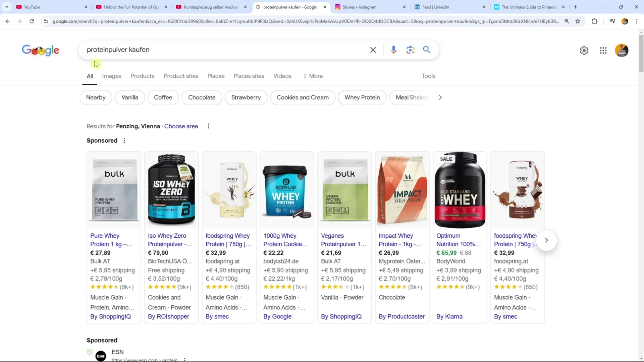
Task: Open Optimum Nutrition 100% listing
Action: [459, 240]
